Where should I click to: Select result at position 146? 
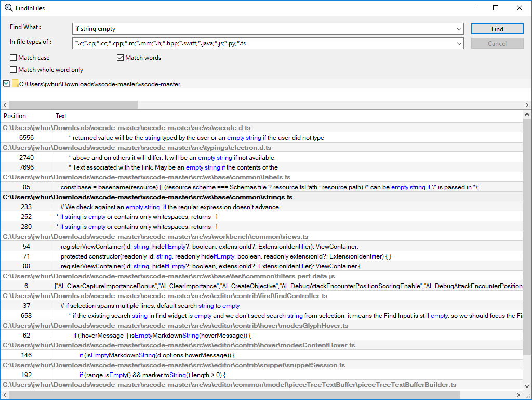pos(262,355)
